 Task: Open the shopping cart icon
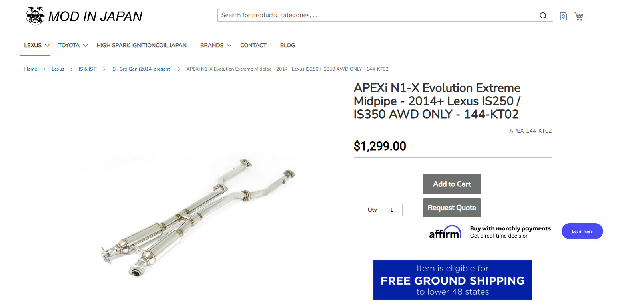point(579,16)
